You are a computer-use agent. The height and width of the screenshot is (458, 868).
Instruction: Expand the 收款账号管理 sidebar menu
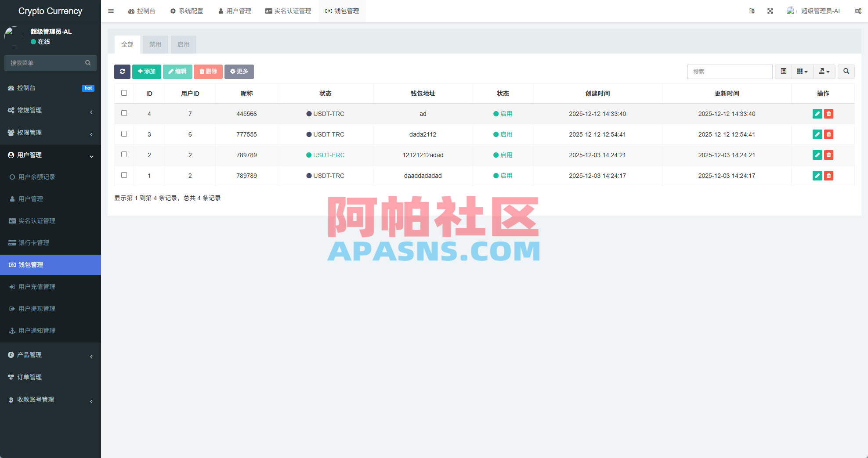tap(51, 400)
